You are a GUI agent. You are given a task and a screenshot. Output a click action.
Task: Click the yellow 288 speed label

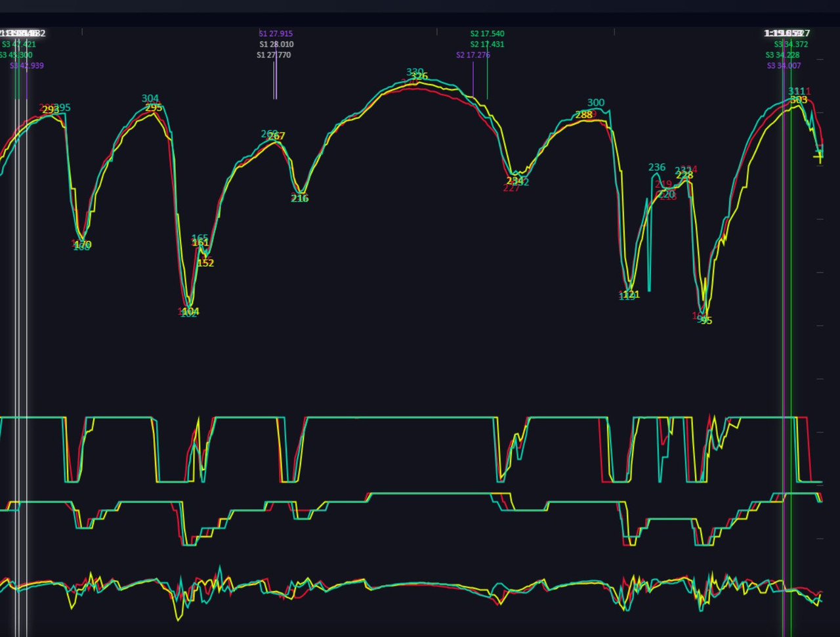click(x=584, y=115)
